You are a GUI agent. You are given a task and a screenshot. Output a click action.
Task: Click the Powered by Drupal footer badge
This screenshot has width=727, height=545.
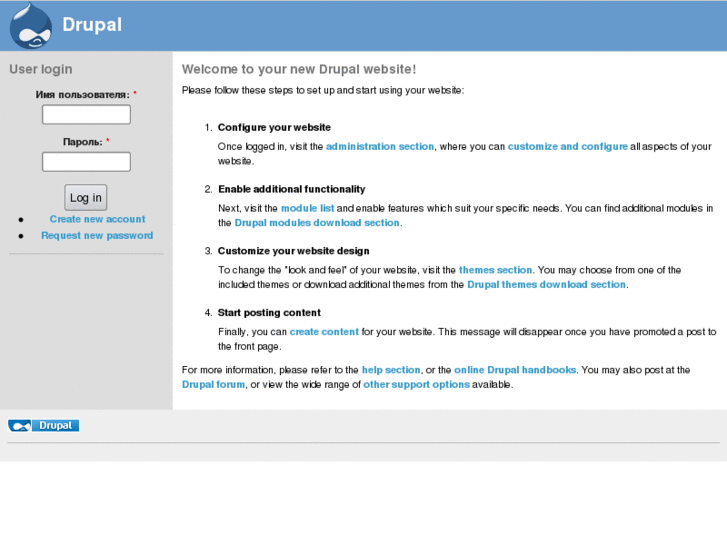point(44,425)
